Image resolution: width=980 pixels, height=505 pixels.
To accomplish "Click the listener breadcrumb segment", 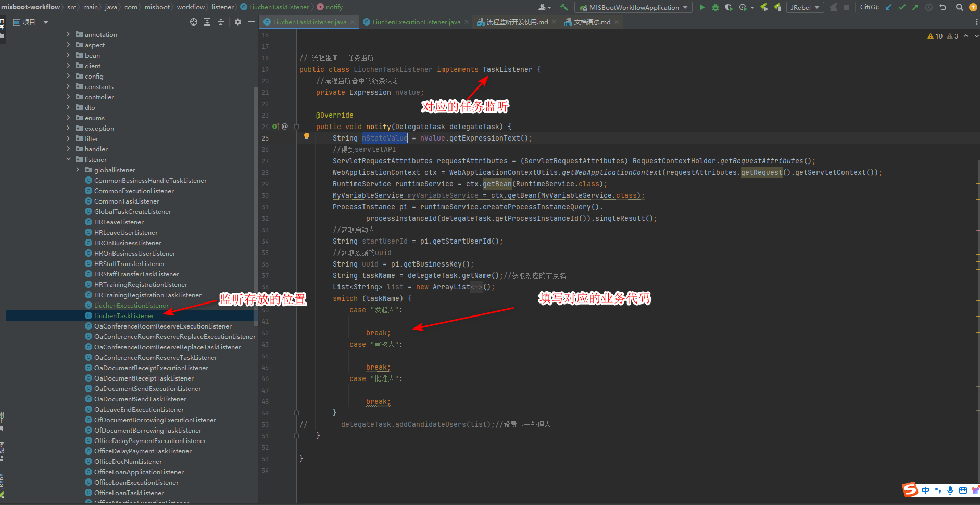I will tap(222, 7).
